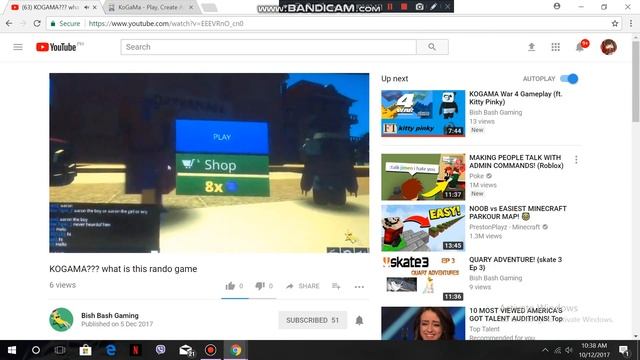The height and width of the screenshot is (360, 640).
Task: Open the Poke channel link
Action: [x=476, y=176]
